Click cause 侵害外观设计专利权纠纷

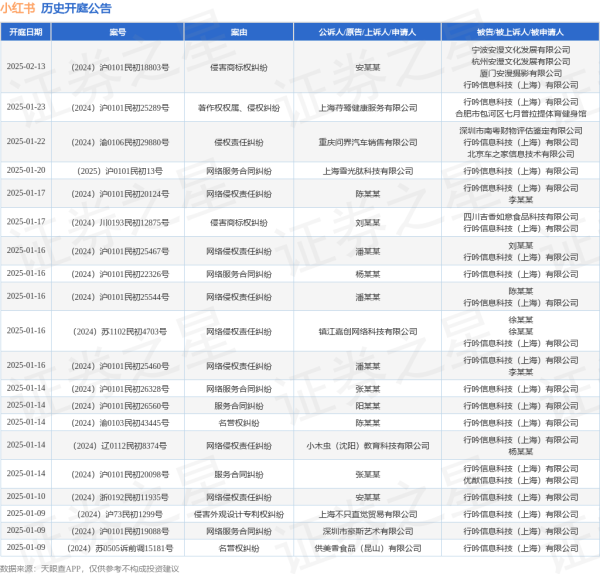tap(239, 514)
